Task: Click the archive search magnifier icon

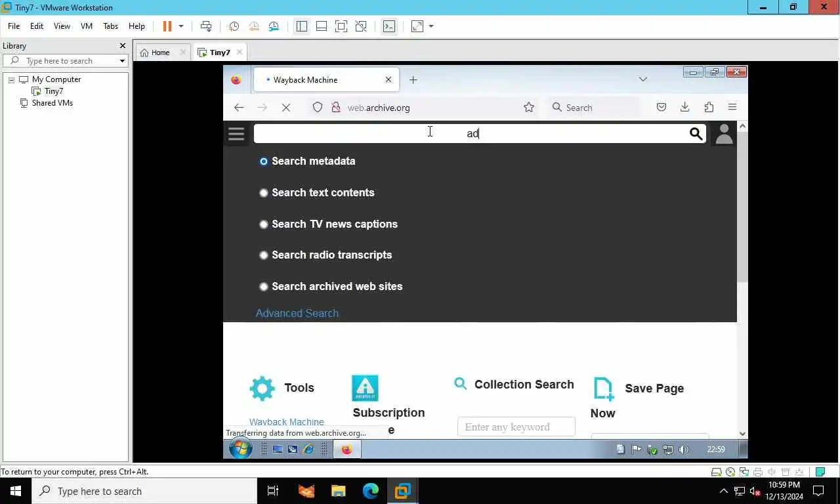Action: [696, 134]
